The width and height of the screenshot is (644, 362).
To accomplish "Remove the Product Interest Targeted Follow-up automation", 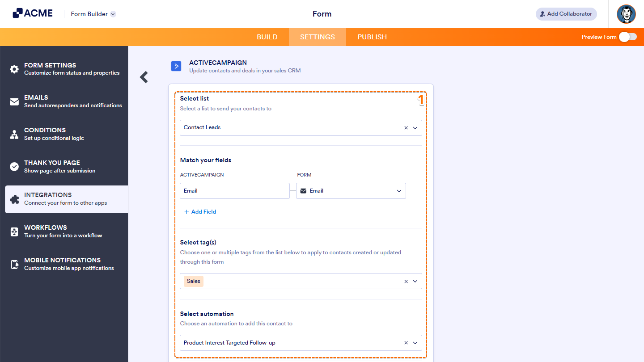I will tap(406, 343).
